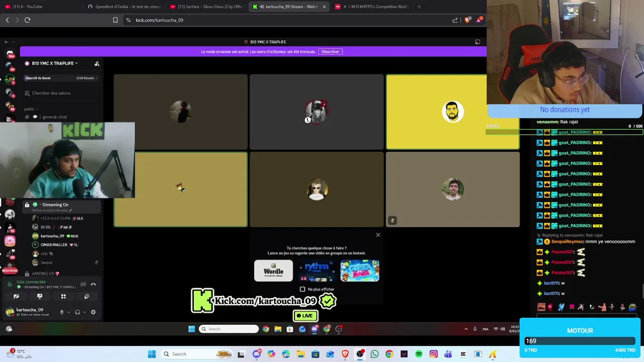Reload the Kick page
644x362 pixels.
tap(27, 20)
